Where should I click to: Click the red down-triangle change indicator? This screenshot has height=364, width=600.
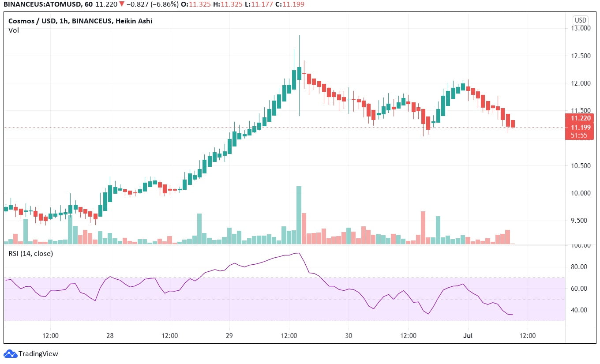click(121, 4)
